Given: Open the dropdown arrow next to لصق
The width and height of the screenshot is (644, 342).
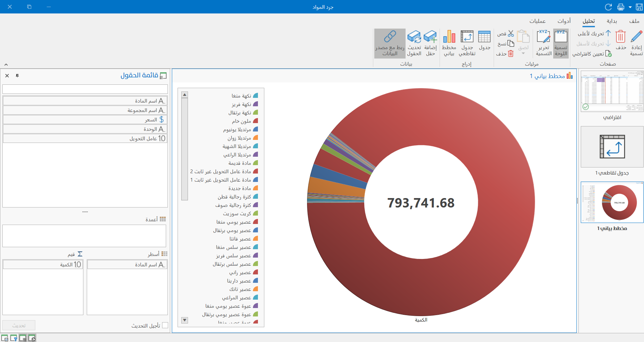Looking at the screenshot, I should pos(523,53).
